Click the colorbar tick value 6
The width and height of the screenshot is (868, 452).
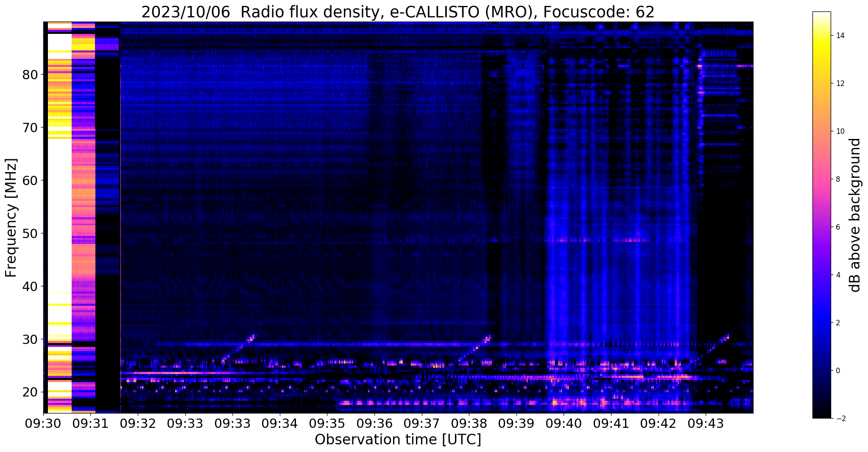coord(837,227)
